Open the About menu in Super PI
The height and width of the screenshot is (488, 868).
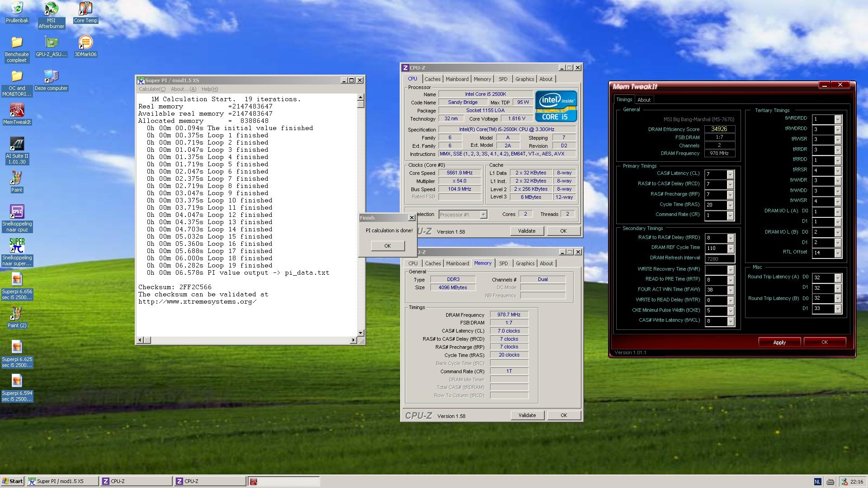[184, 89]
